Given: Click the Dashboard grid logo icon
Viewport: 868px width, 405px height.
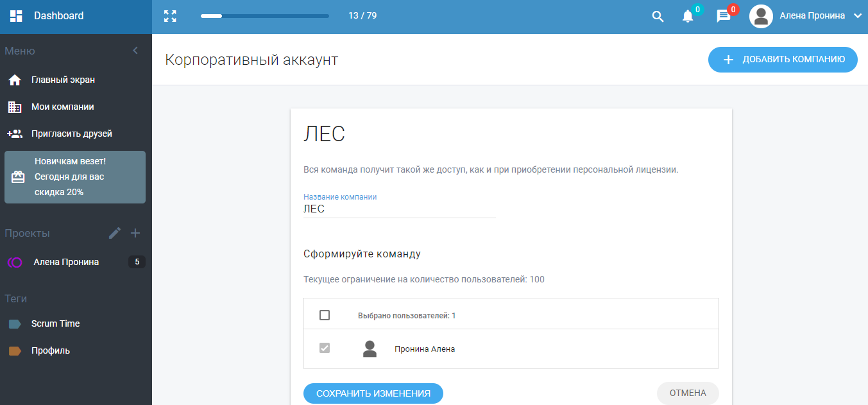Looking at the screenshot, I should click(x=16, y=16).
